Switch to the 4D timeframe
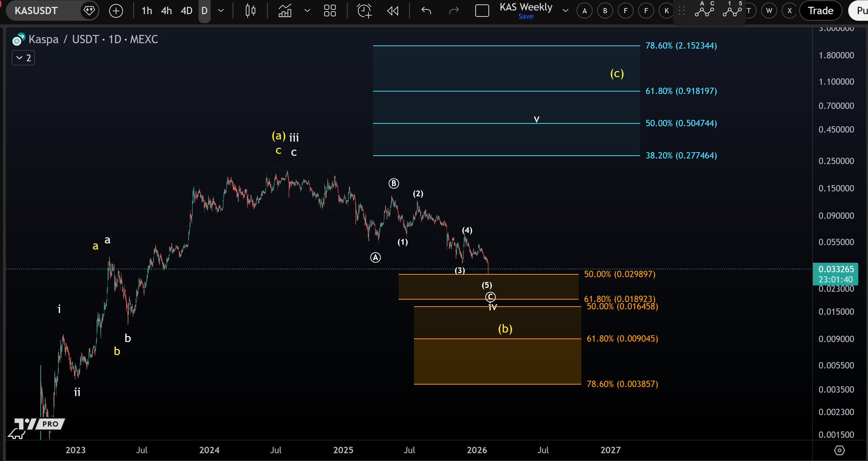Image resolution: width=868 pixels, height=461 pixels. (x=187, y=11)
